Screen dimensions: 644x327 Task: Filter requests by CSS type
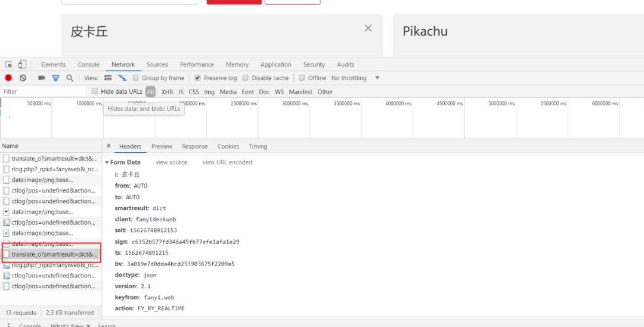pyautogui.click(x=194, y=92)
